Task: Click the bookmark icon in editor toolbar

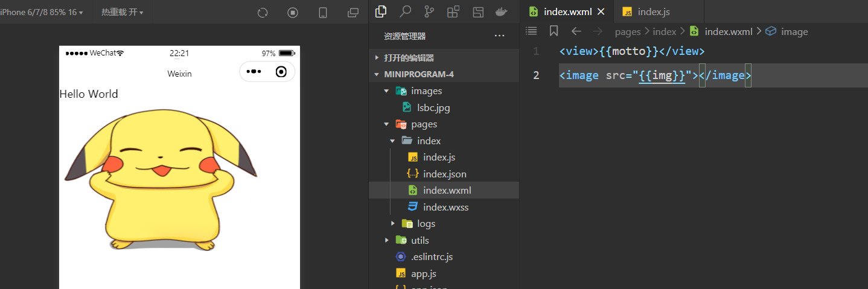Action: tap(554, 31)
